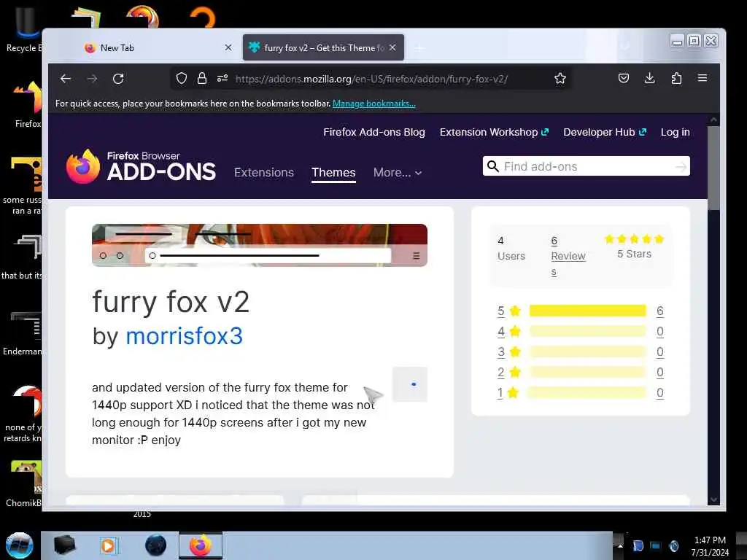747x560 pixels.
Task: Click scrollbar down arrow
Action: 713,499
